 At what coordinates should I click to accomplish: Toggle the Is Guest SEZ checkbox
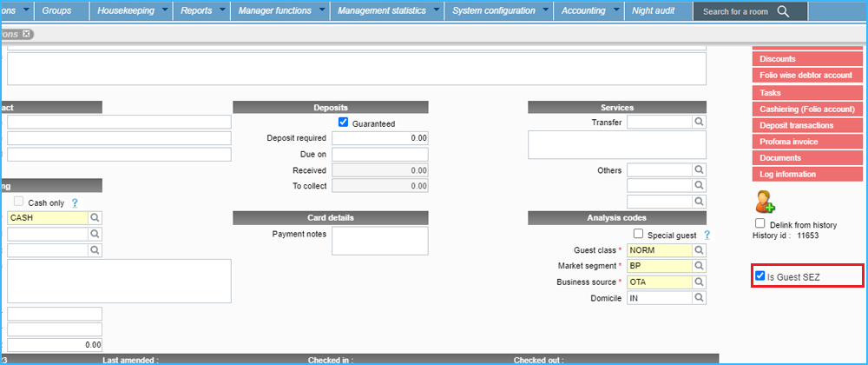coord(760,277)
